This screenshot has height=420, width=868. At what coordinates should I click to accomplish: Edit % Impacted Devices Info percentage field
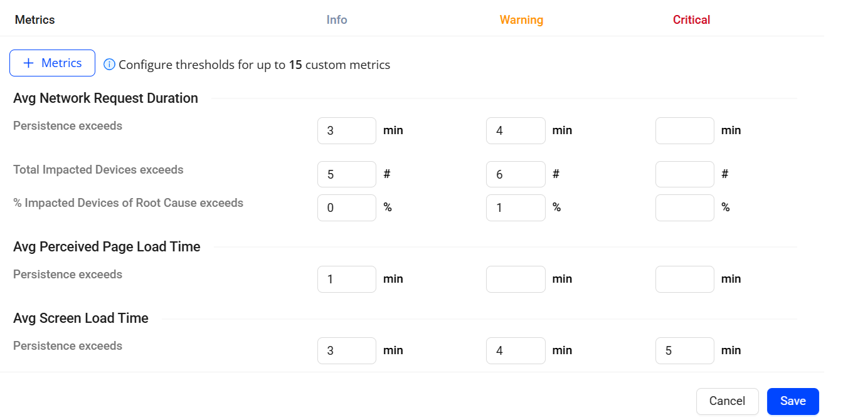[x=347, y=207]
